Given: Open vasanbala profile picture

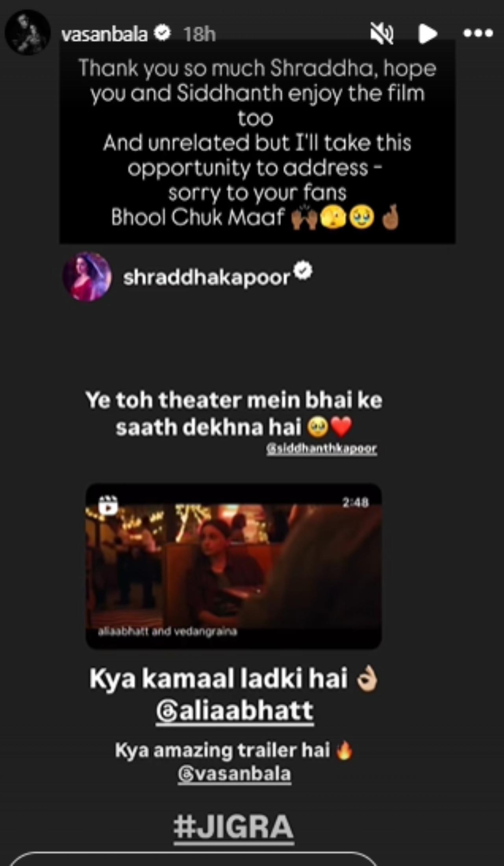Looking at the screenshot, I should tap(28, 33).
